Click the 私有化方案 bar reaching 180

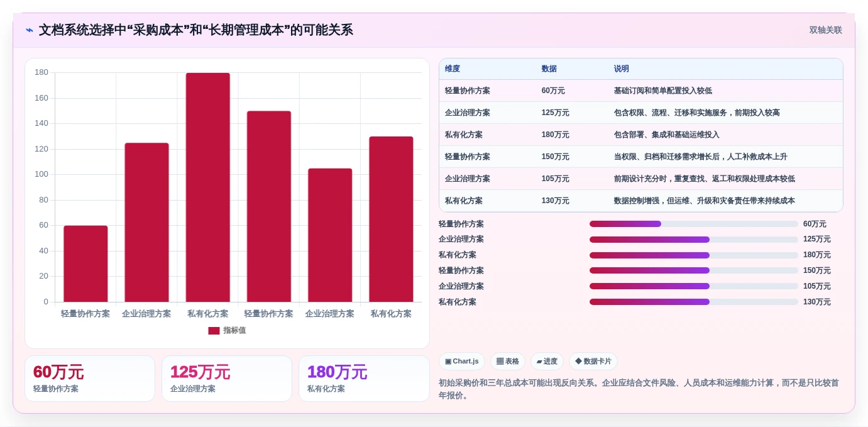click(x=208, y=187)
